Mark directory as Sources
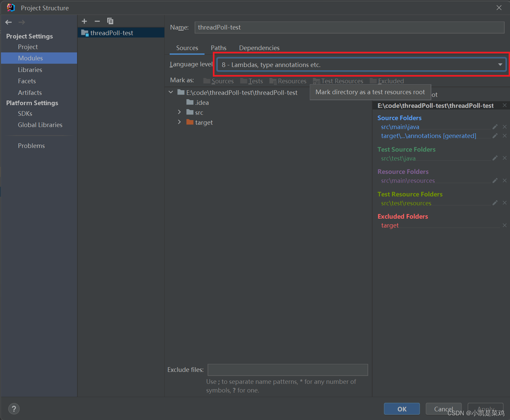Screen dimensions: 510x420 (x=218, y=81)
